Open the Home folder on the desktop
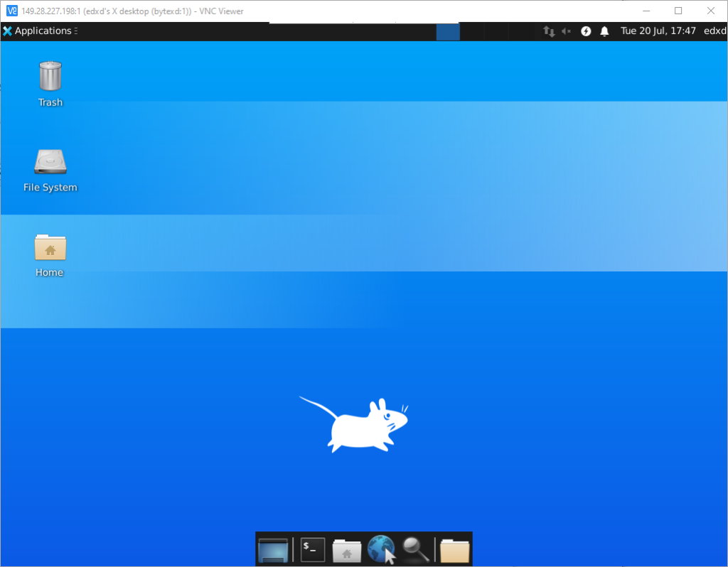728x567 pixels. click(50, 249)
